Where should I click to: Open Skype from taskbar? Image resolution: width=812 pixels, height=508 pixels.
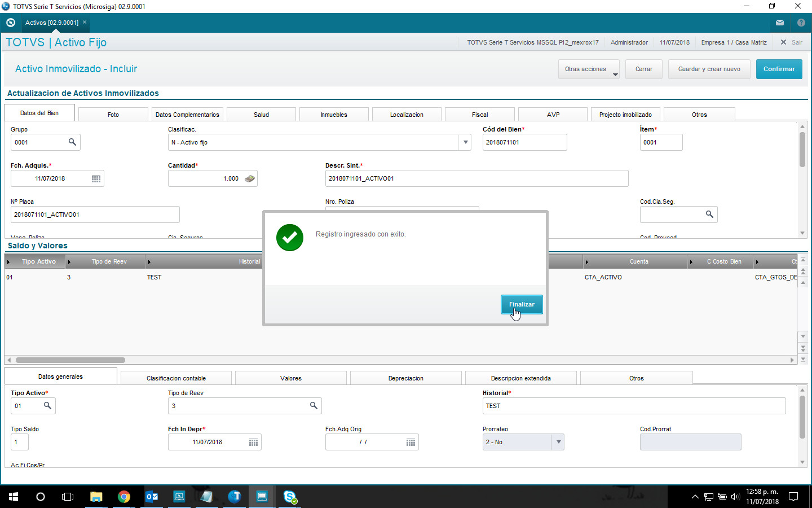pos(290,497)
